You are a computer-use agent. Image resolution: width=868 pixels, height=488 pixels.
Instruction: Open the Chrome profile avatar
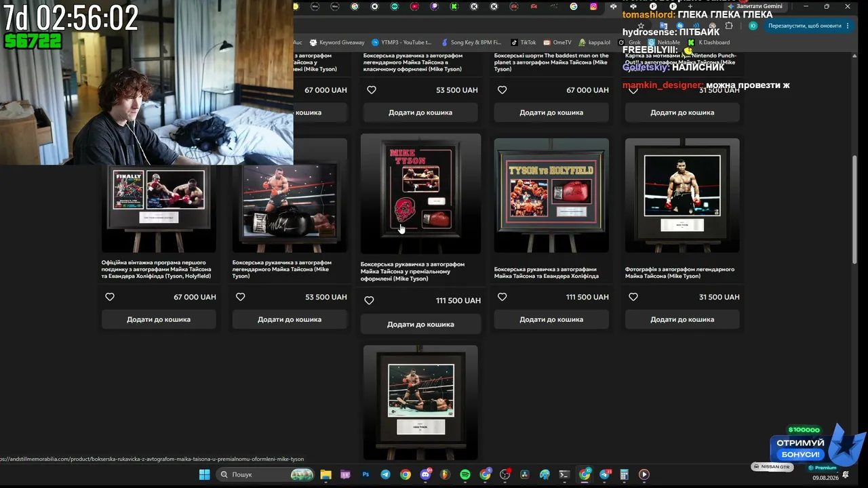tap(753, 26)
